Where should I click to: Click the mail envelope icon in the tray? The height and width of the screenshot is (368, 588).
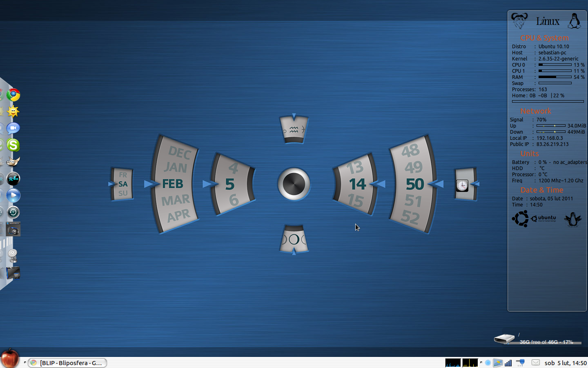click(x=536, y=363)
